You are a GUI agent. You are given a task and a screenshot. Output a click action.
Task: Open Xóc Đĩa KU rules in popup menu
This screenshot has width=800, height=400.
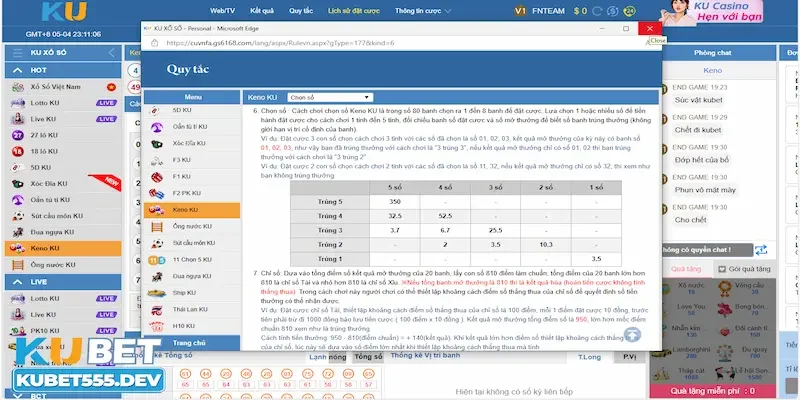point(192,143)
